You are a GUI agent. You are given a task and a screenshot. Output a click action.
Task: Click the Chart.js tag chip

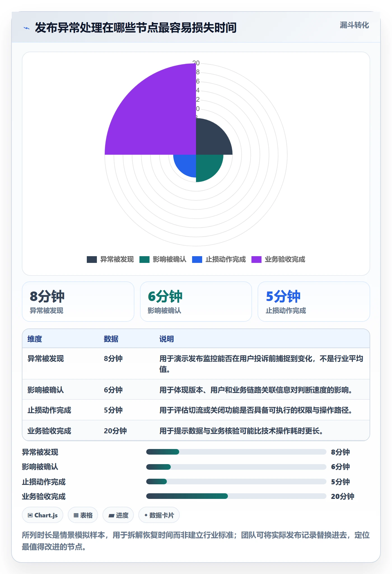(43, 515)
